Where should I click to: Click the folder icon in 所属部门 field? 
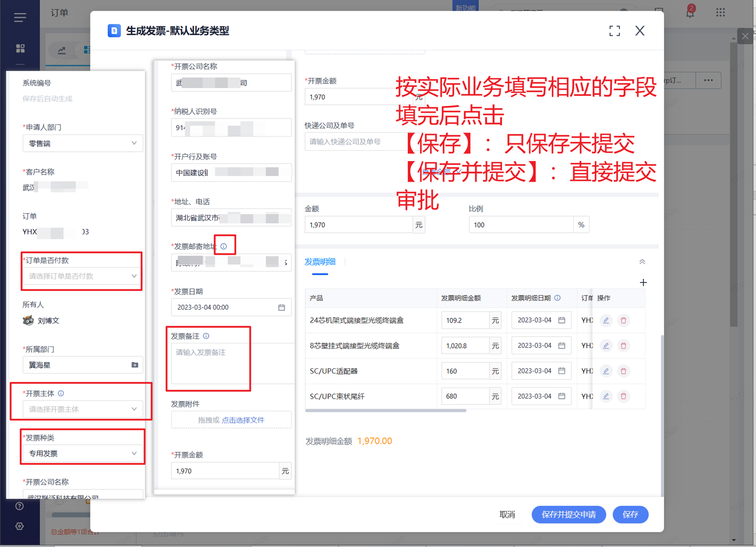point(135,365)
